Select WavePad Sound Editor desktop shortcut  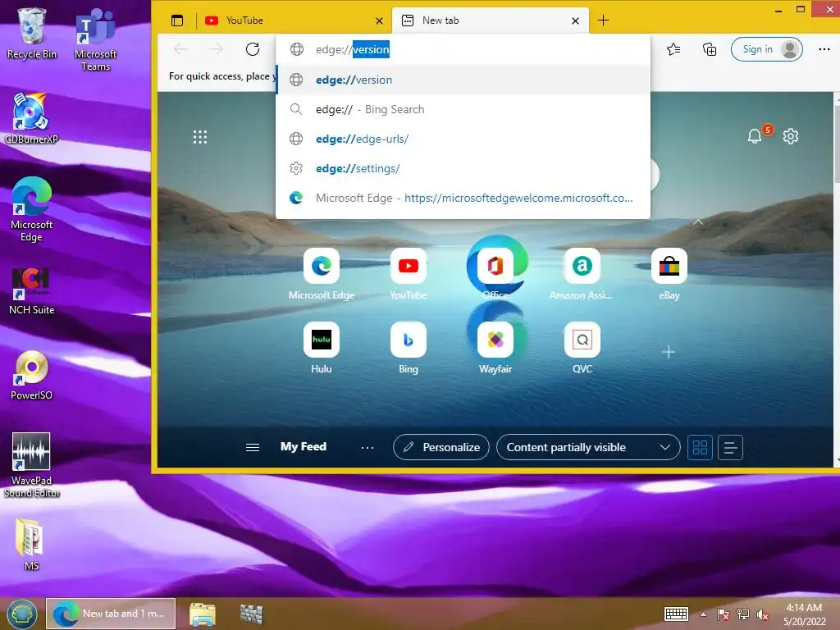(x=32, y=465)
